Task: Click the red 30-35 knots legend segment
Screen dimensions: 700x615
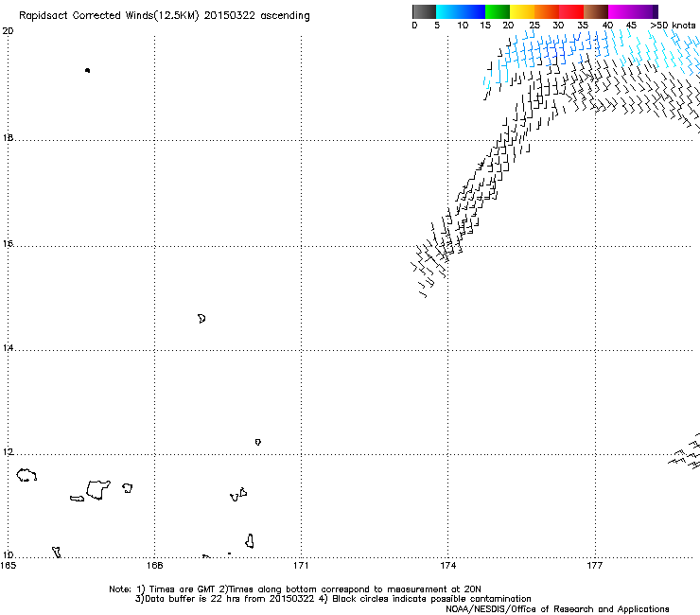Action: tap(571, 11)
